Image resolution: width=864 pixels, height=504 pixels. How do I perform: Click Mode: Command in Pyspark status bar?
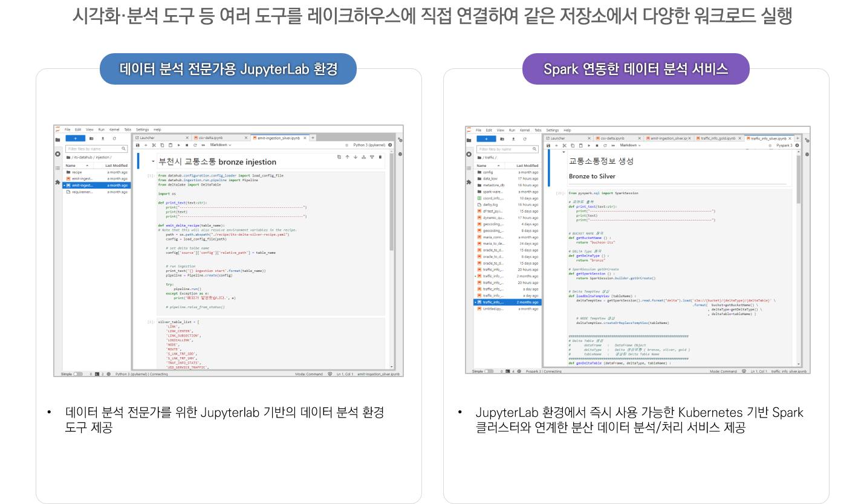coord(723,371)
